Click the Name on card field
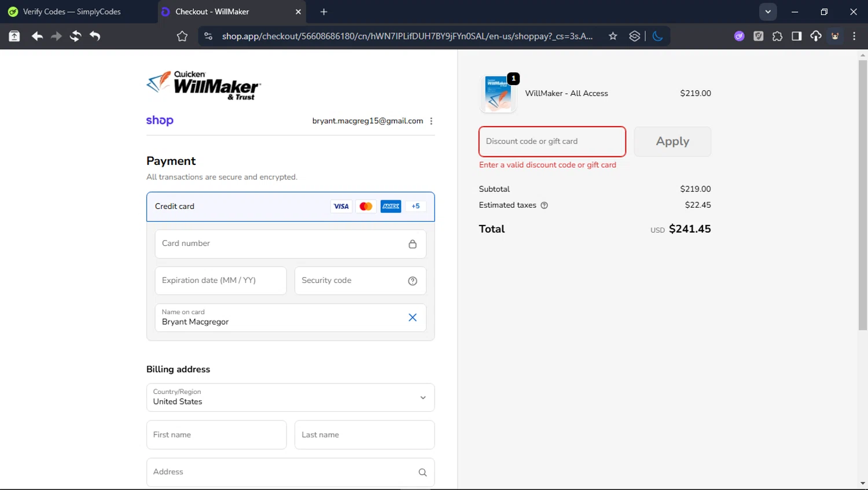The width and height of the screenshot is (868, 490). click(x=290, y=318)
